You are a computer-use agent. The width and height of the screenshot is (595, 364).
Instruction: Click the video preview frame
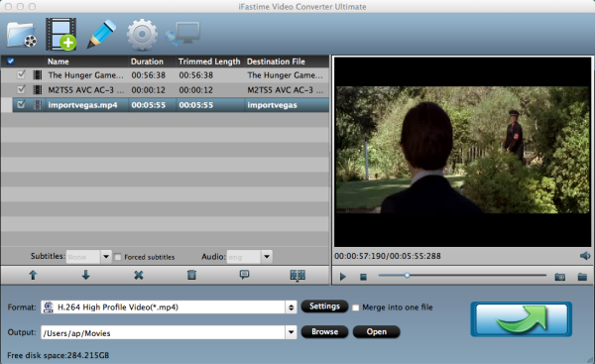tap(463, 152)
